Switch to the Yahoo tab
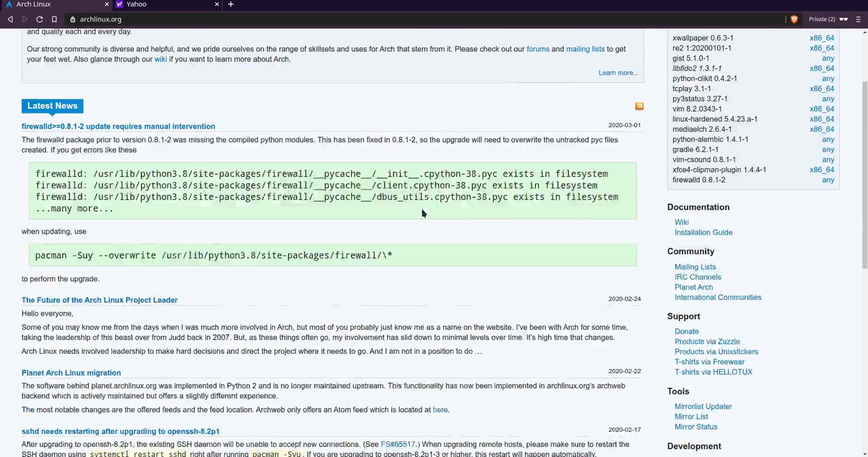This screenshot has width=868, height=457. click(167, 4)
